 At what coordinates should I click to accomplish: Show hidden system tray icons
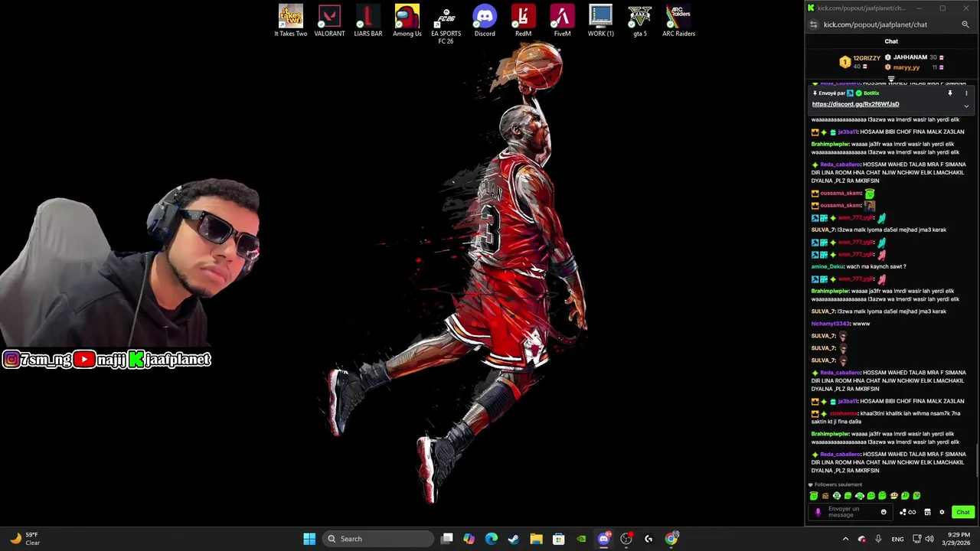[x=845, y=539]
